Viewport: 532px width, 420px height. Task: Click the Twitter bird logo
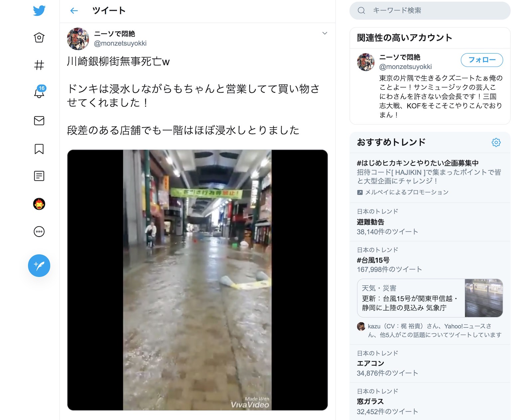[x=39, y=11]
